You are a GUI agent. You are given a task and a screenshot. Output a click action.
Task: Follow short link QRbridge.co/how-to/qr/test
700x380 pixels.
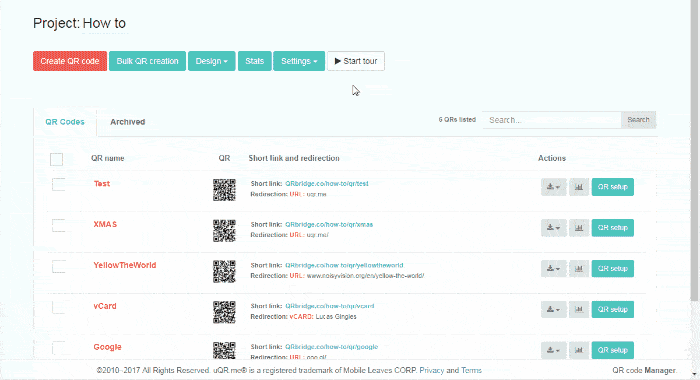[327, 184]
